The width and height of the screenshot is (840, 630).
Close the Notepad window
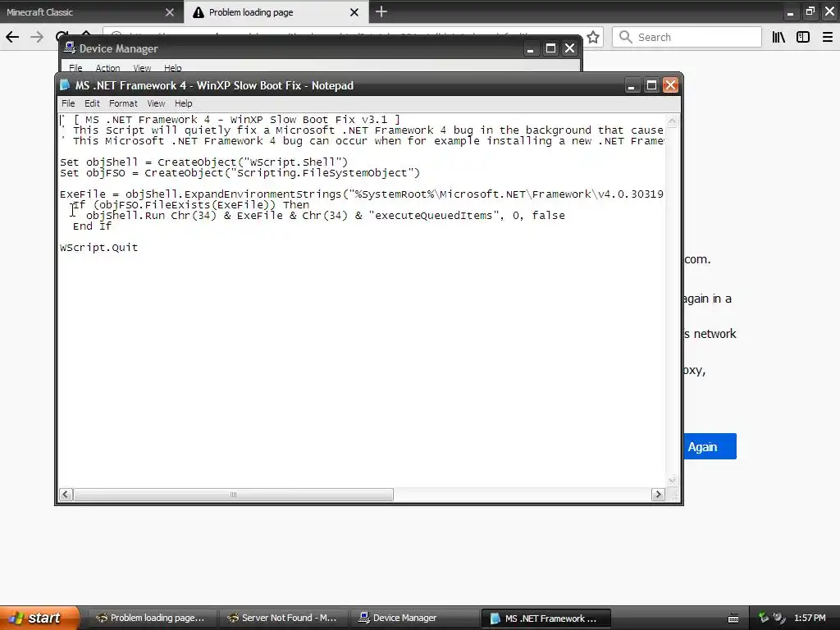point(671,85)
